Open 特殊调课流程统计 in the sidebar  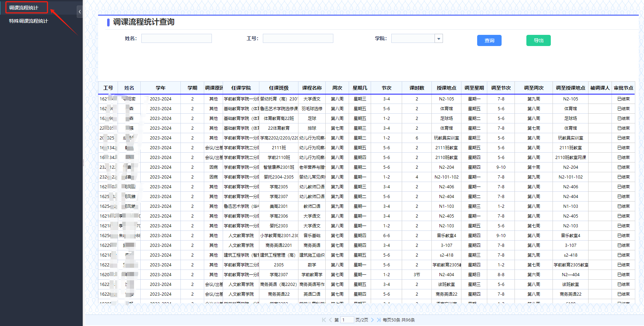click(x=29, y=21)
